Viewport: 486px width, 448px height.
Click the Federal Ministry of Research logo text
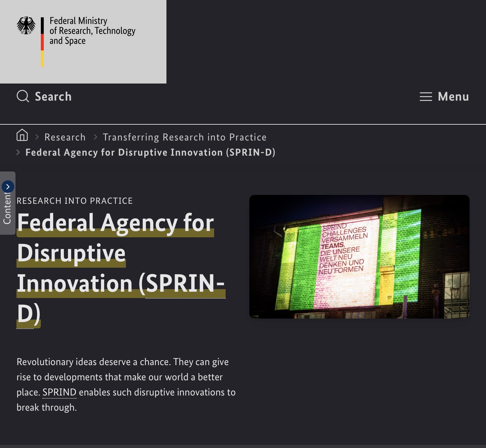[92, 31]
